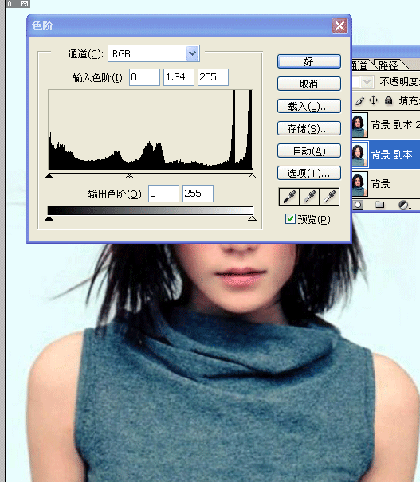Click the lock all icon in layers panel
The width and height of the screenshot is (420, 482).
pos(388,100)
